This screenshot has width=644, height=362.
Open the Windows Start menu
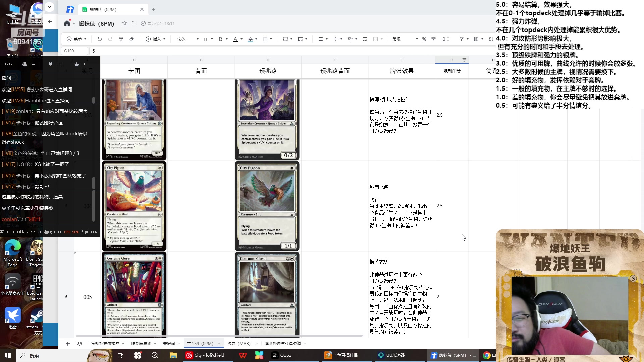tap(8, 355)
